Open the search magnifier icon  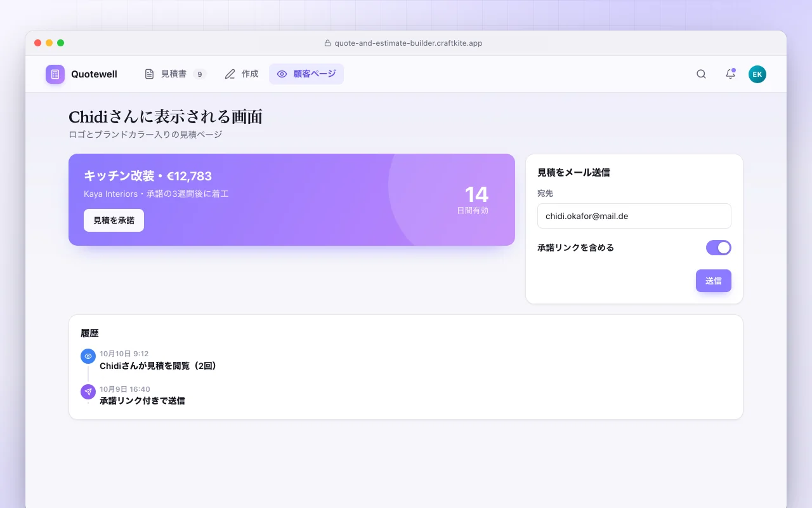click(701, 74)
